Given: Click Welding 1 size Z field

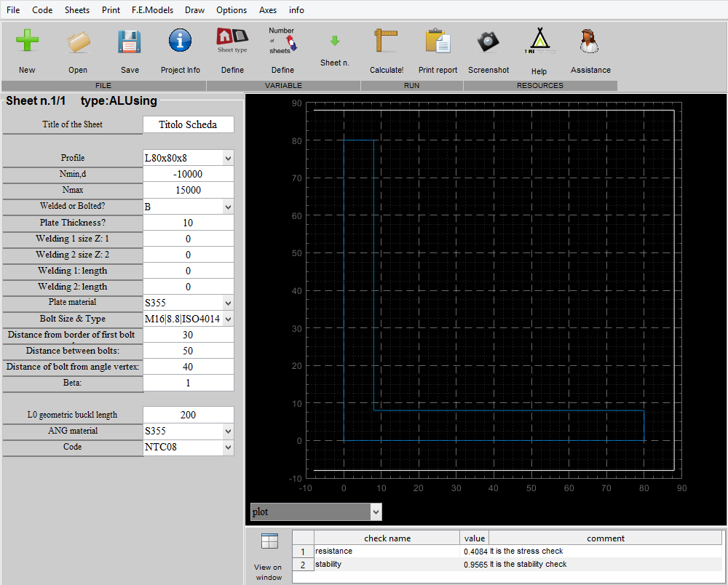Looking at the screenshot, I should pyautogui.click(x=188, y=239).
